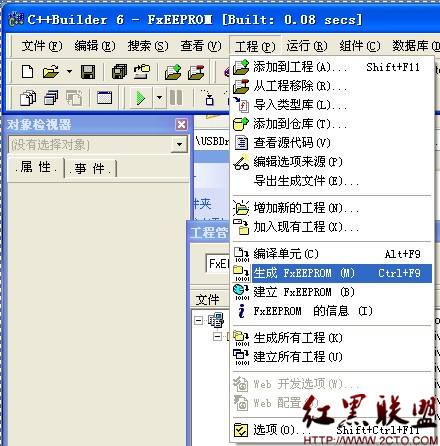Click Add file to project toolbar icon

173,72
